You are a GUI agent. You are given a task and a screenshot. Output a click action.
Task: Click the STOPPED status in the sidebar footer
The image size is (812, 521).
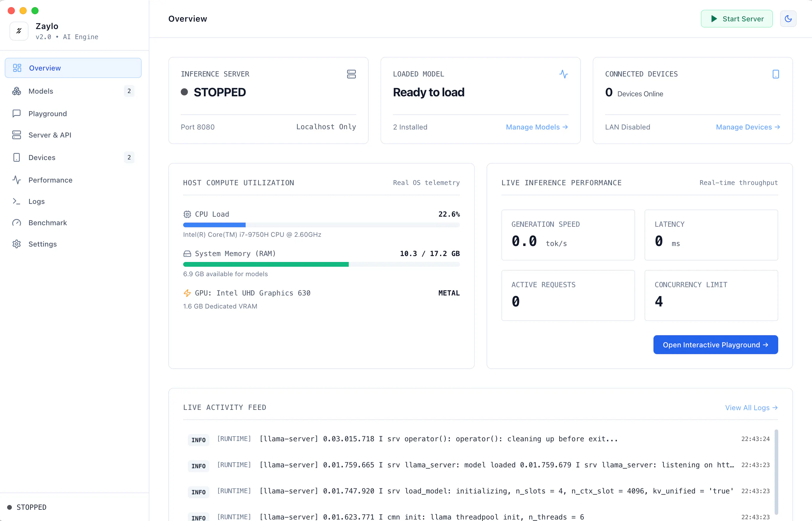click(27, 507)
